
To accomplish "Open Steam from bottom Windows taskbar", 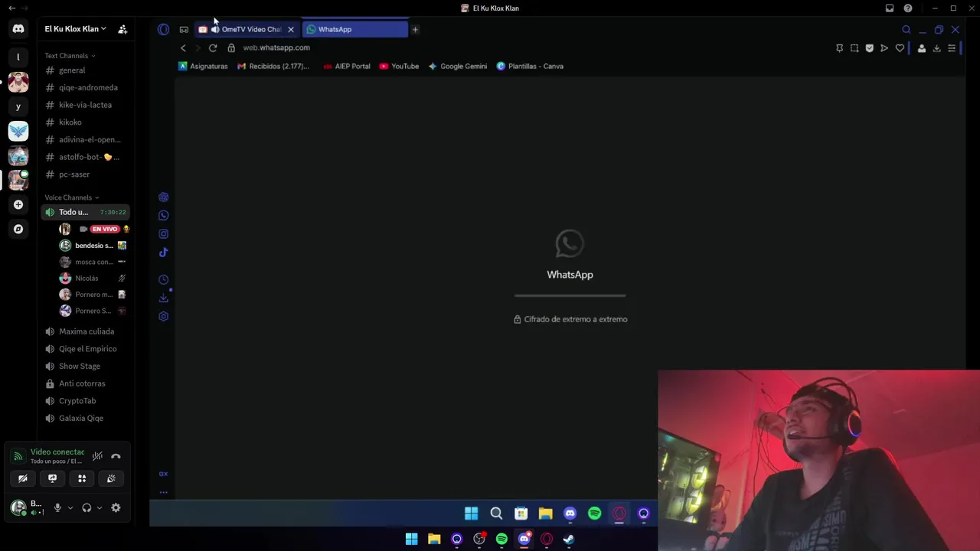I will coord(569,539).
